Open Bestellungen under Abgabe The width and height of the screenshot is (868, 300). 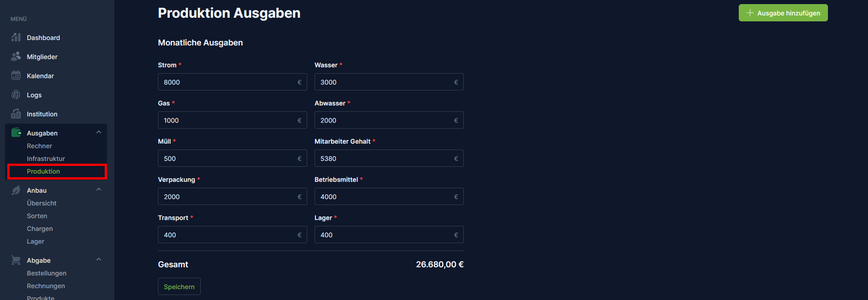point(46,273)
